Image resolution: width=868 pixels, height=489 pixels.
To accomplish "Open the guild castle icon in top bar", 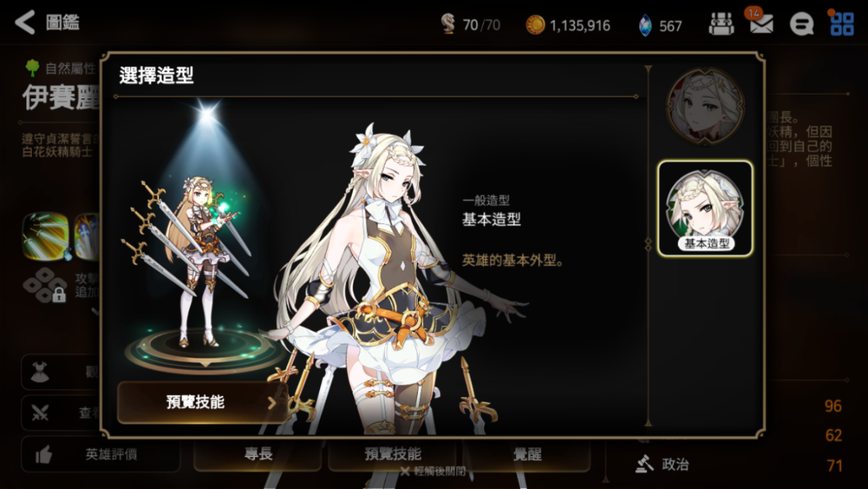I will pyautogui.click(x=721, y=24).
